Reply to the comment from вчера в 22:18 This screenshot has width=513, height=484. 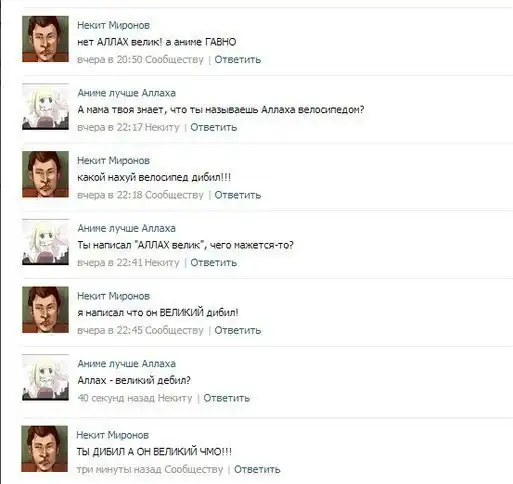tap(238, 195)
